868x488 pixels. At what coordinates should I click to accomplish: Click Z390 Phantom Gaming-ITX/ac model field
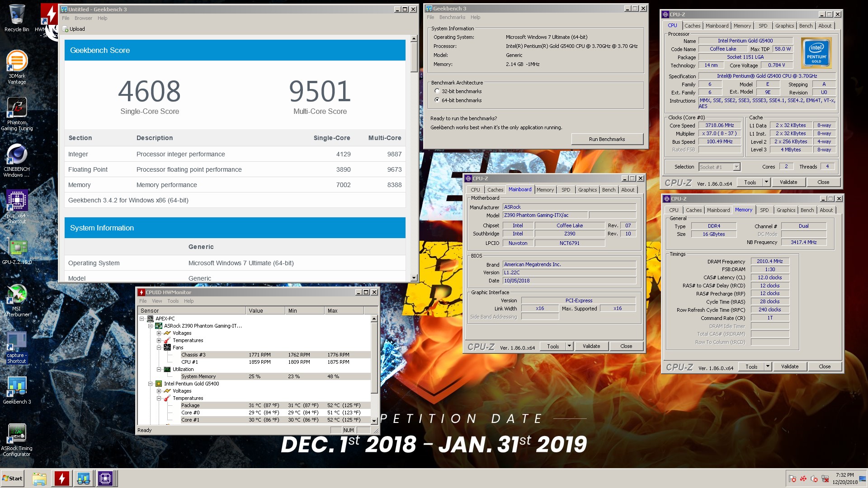click(x=544, y=215)
